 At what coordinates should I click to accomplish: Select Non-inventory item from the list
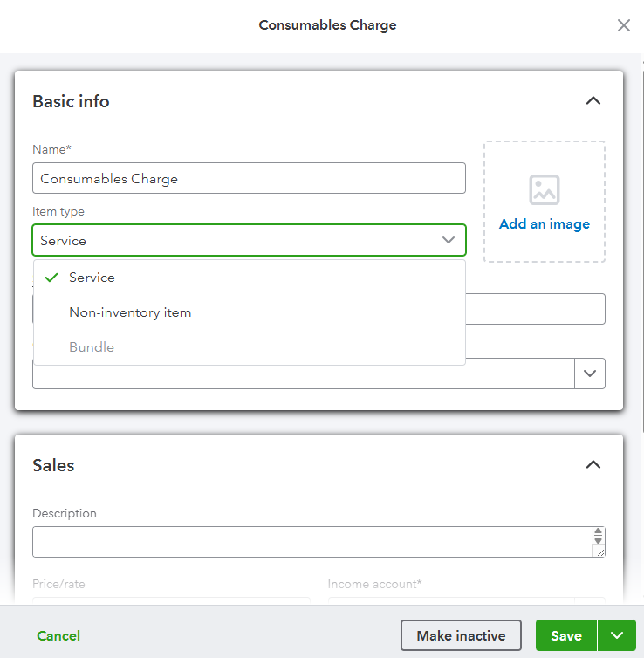(x=130, y=312)
